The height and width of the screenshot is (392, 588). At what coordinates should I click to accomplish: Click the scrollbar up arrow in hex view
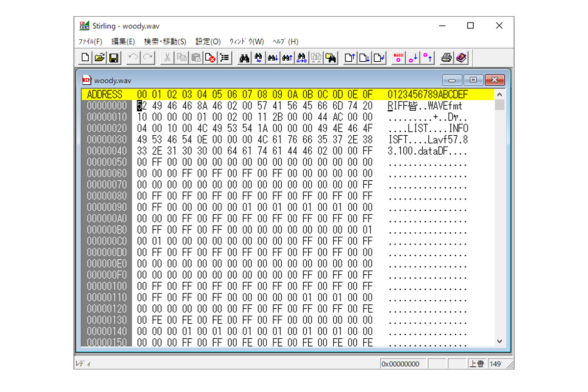pos(499,95)
